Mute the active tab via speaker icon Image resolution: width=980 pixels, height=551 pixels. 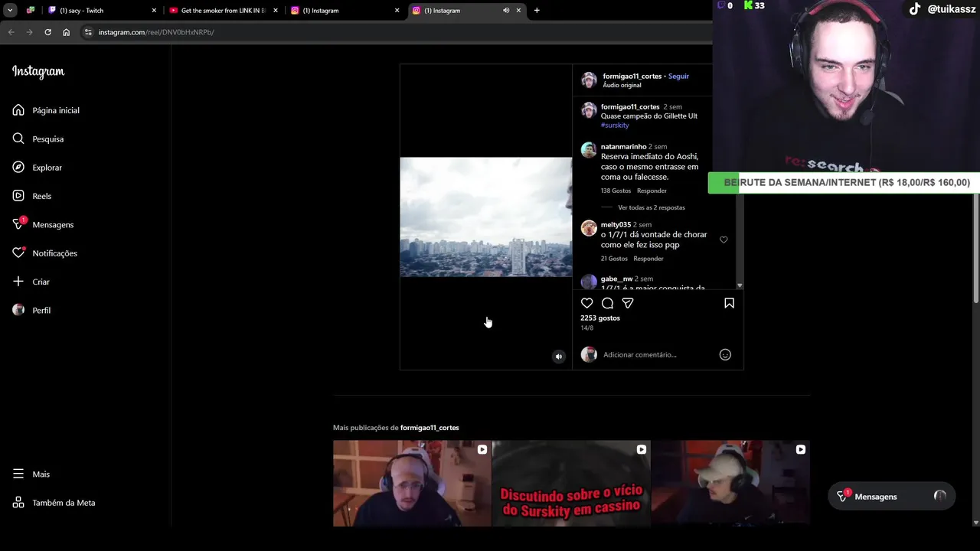click(506, 11)
